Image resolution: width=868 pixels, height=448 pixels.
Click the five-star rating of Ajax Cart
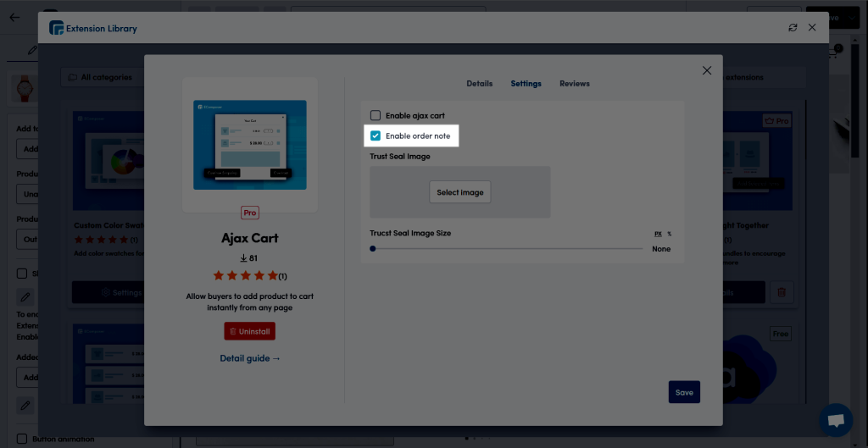(x=246, y=275)
